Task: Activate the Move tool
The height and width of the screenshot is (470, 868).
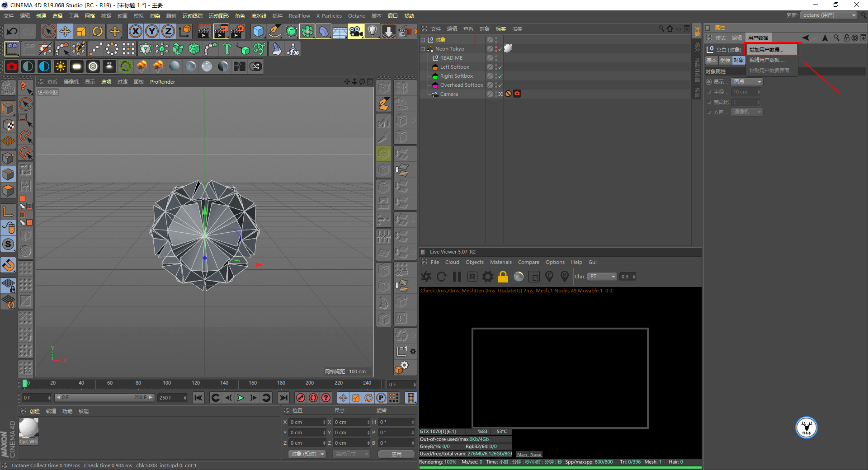Action: point(65,31)
